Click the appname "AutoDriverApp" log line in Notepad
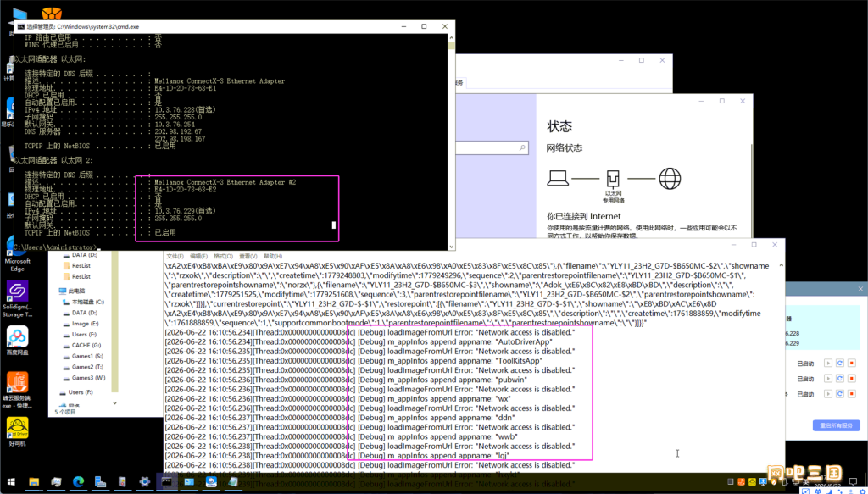 [x=359, y=341]
